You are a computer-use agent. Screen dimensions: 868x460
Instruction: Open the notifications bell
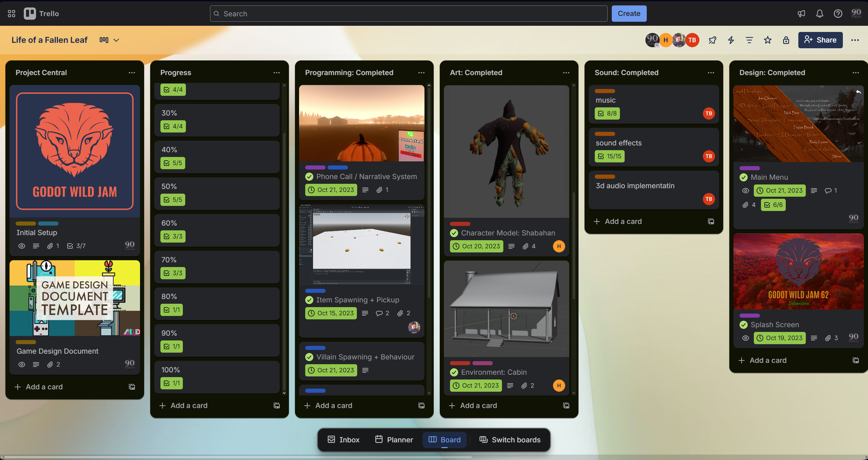tap(819, 14)
